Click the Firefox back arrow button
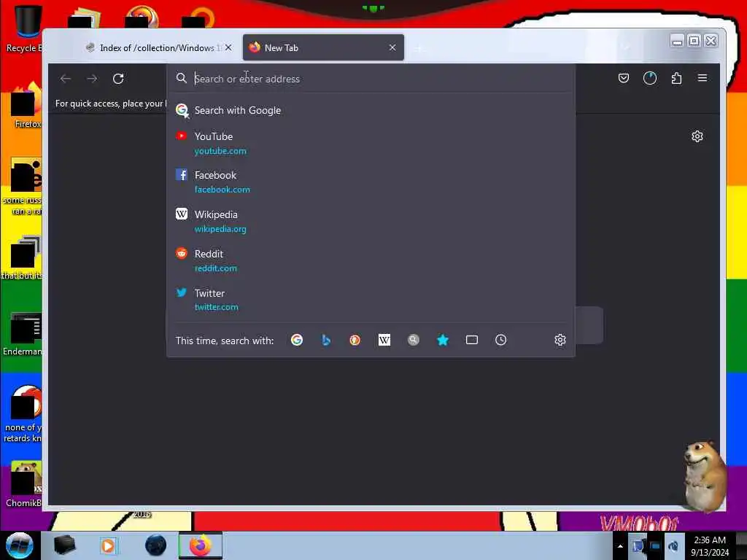747x560 pixels. 66,79
